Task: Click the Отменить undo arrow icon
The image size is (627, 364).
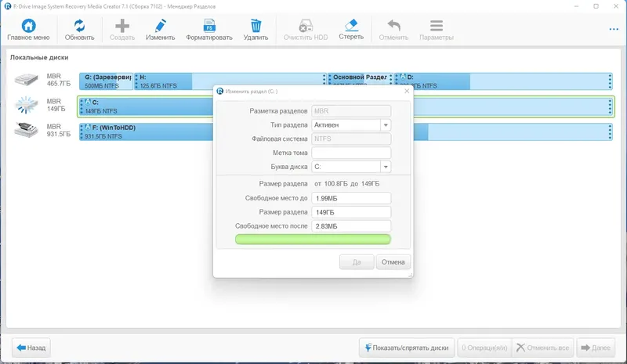Action: point(393,26)
